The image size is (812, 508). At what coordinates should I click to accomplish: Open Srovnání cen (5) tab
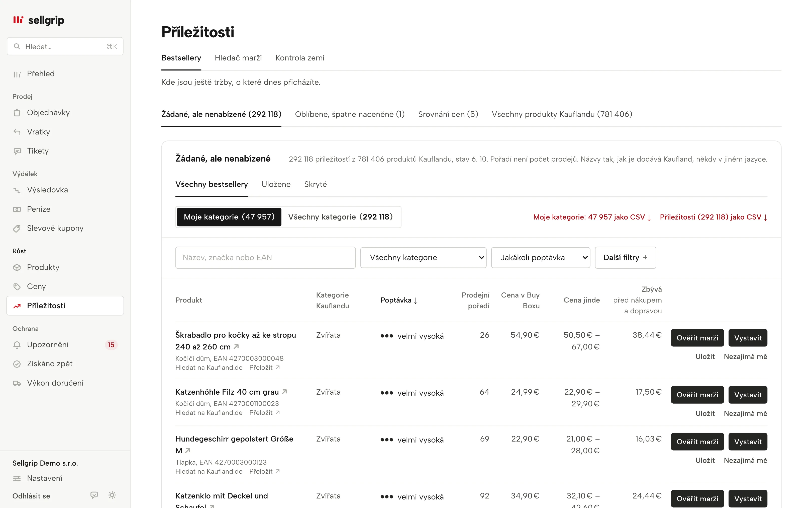448,114
